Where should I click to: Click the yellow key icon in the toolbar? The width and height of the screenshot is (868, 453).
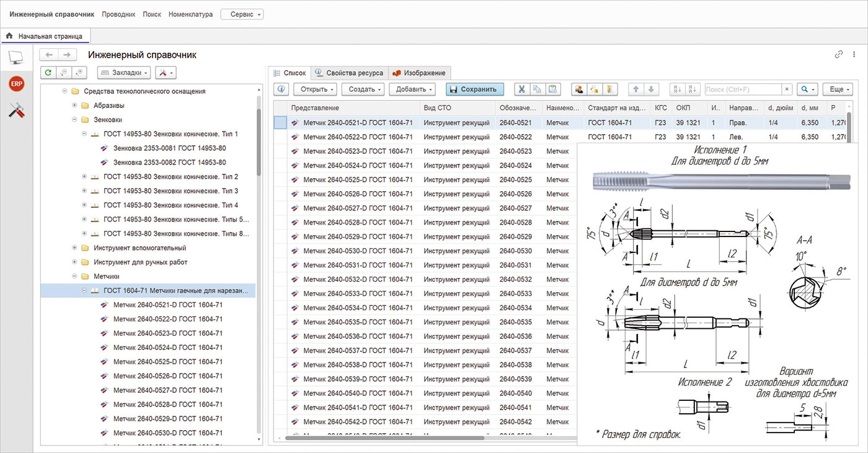(x=594, y=89)
